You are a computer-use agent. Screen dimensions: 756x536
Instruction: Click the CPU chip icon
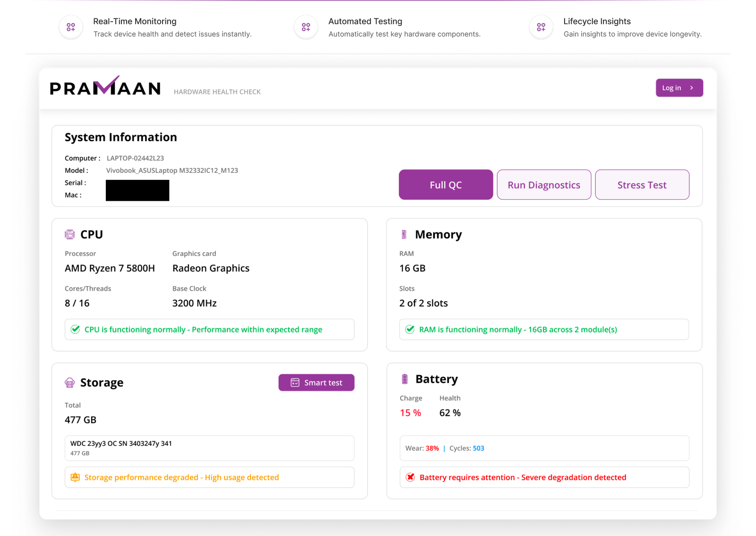point(69,234)
